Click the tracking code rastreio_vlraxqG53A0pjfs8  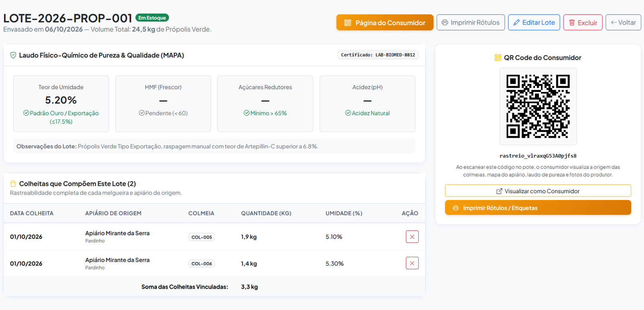click(x=538, y=156)
